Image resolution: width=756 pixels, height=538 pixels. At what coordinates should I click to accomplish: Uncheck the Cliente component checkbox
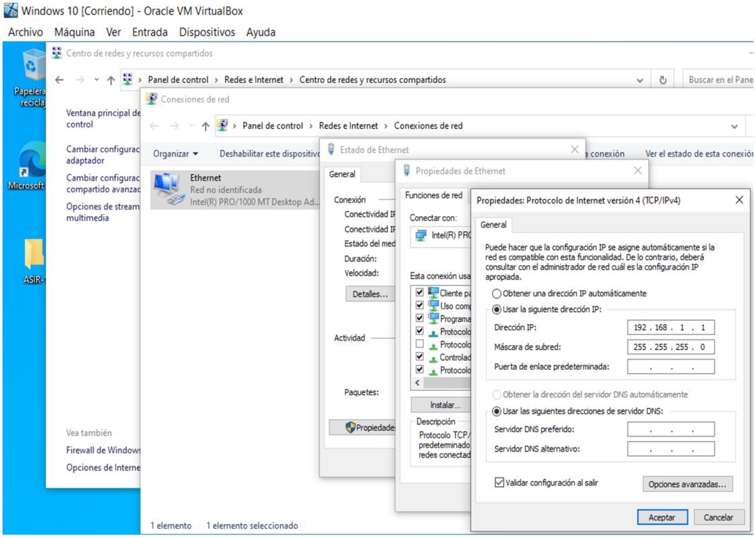tap(419, 292)
